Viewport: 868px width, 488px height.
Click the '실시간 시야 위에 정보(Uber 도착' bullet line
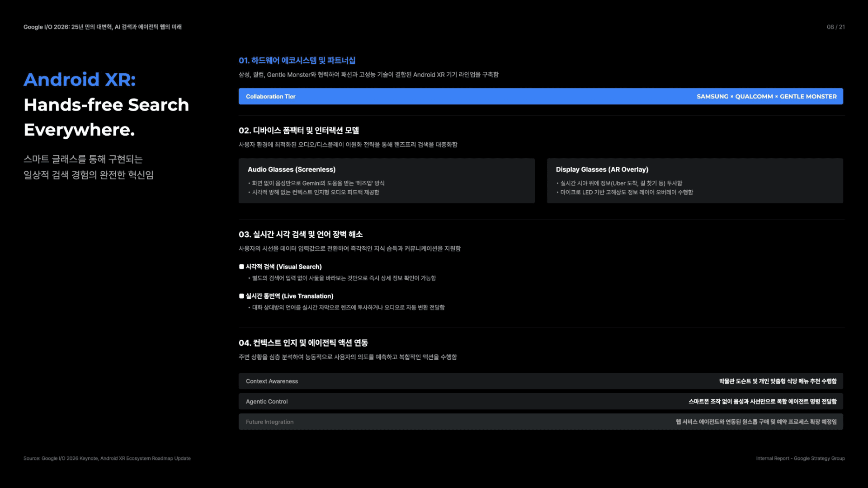point(621,183)
